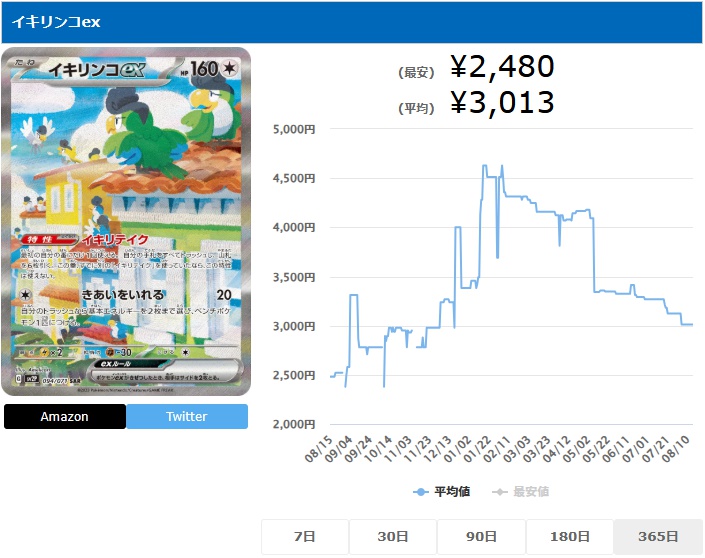
Task: Click the イキリンコex header title
Action: pos(56,22)
